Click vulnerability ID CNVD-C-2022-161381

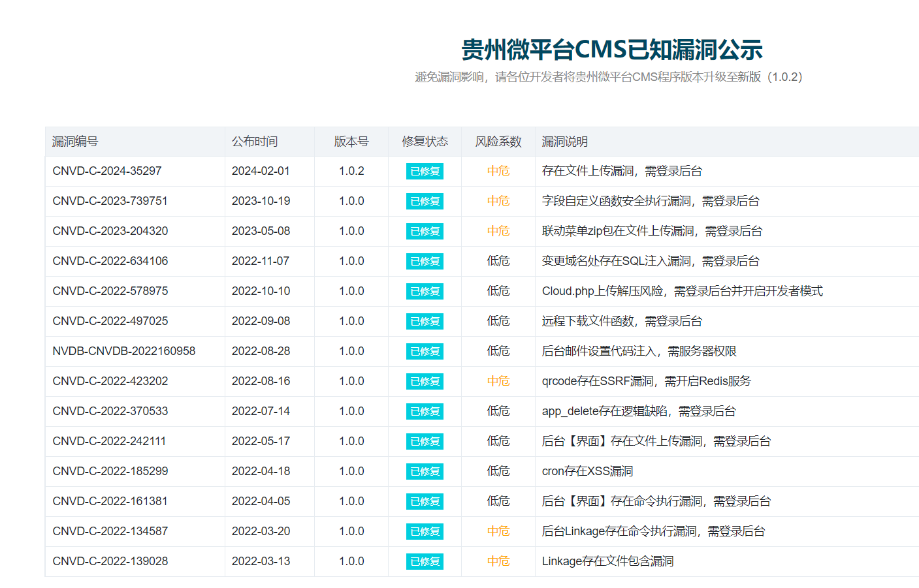click(110, 501)
